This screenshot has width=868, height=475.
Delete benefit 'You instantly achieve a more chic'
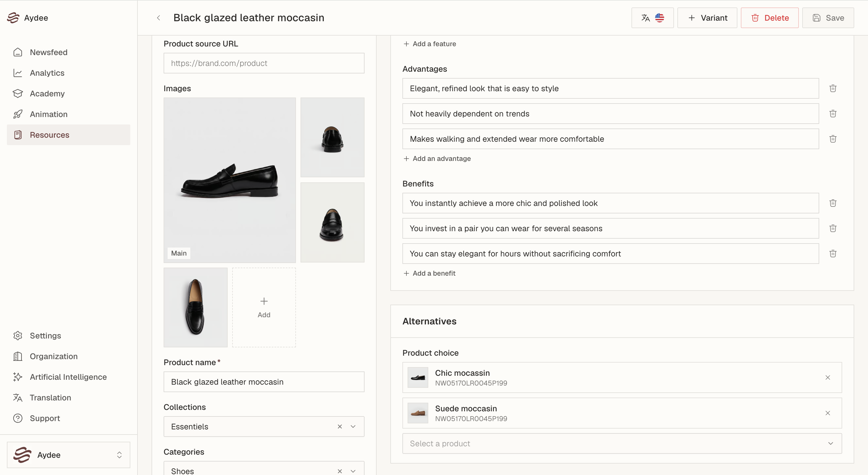click(833, 203)
